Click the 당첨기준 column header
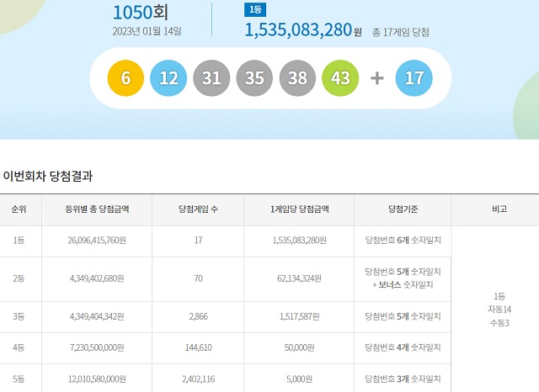Screen dimensions: 539x392 403,209
